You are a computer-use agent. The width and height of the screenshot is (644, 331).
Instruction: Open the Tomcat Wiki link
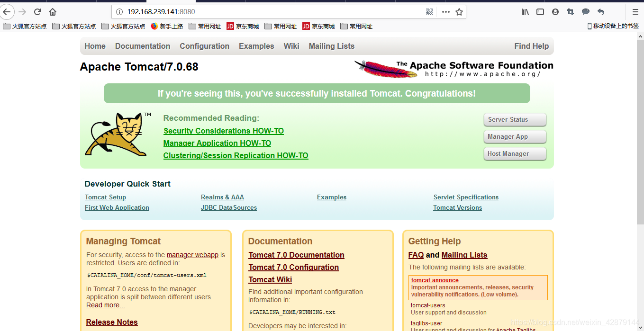[x=270, y=279]
